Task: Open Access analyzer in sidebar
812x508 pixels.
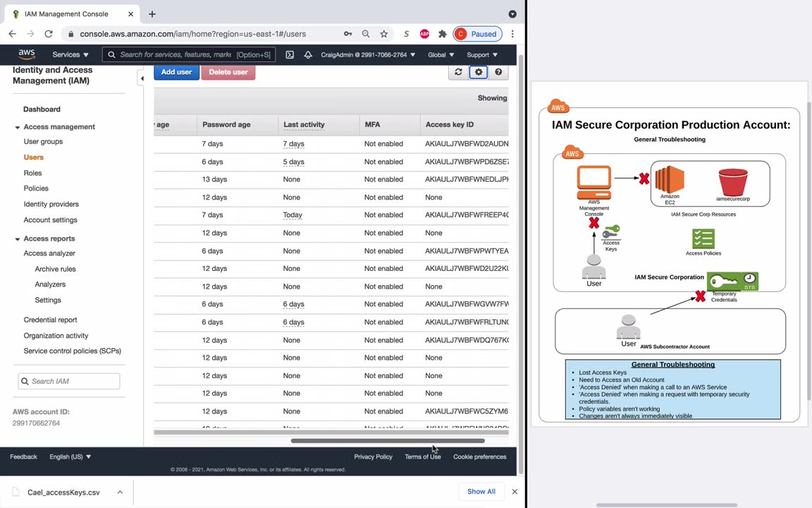Action: (49, 253)
